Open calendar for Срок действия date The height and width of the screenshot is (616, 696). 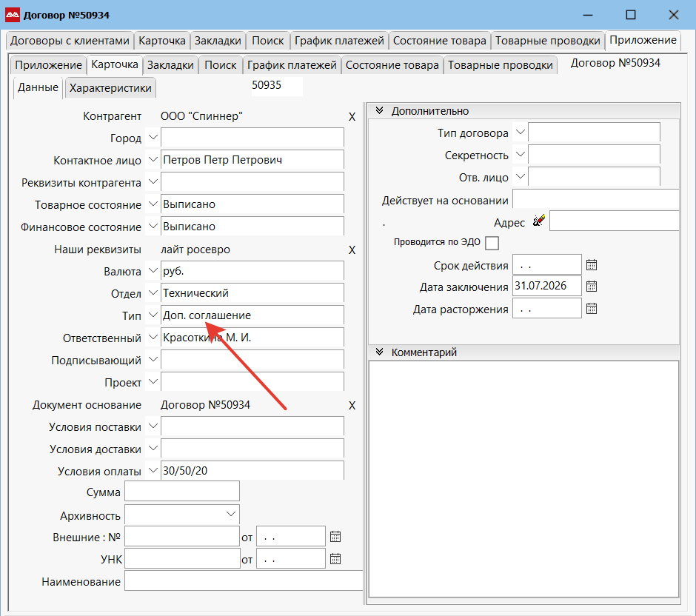[592, 265]
